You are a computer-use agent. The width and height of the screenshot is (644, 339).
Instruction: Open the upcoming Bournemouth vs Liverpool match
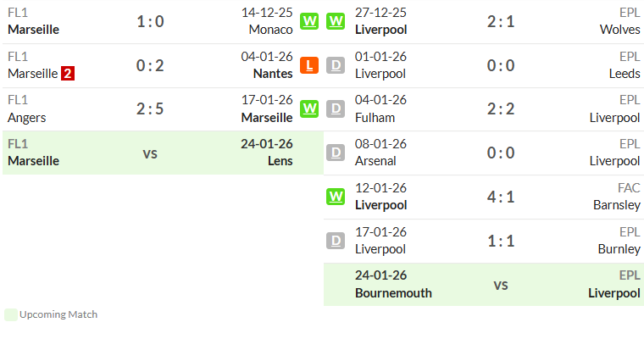[x=484, y=285]
